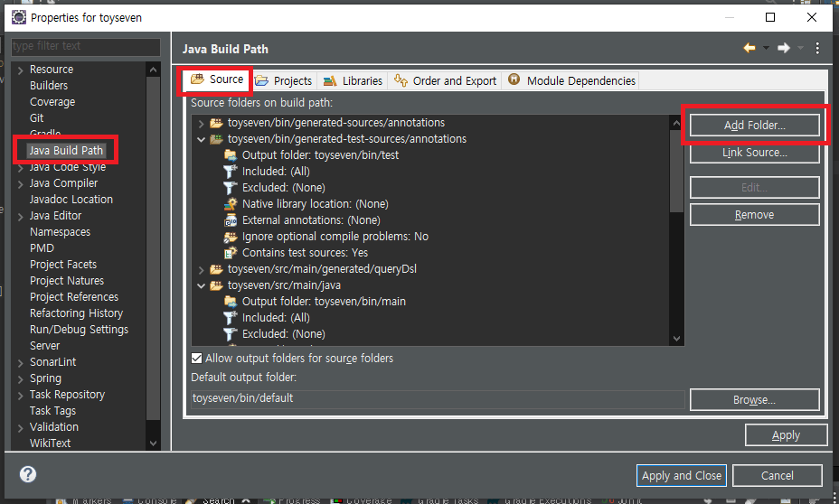Click the Add Folder... button
Image resolution: width=839 pixels, height=504 pixels.
point(754,125)
